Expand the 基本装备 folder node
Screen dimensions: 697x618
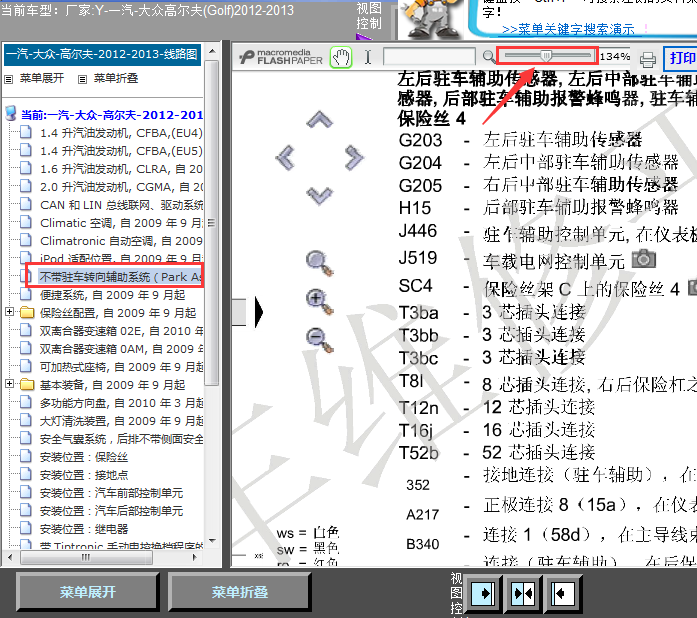coord(9,383)
